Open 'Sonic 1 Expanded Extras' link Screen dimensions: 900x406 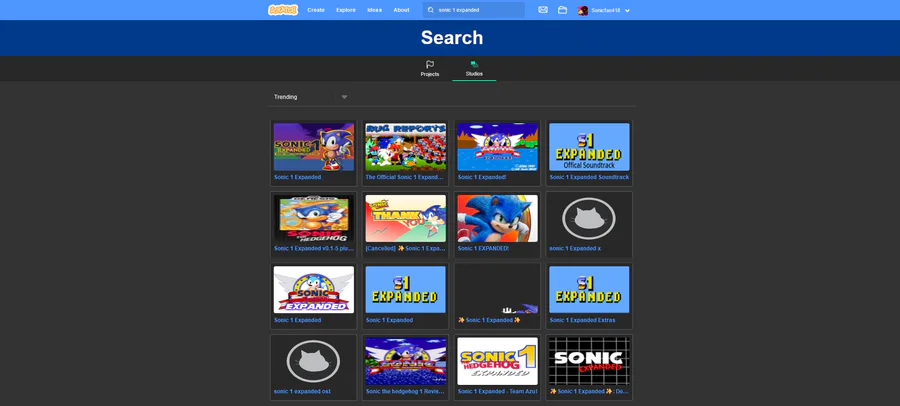point(582,320)
